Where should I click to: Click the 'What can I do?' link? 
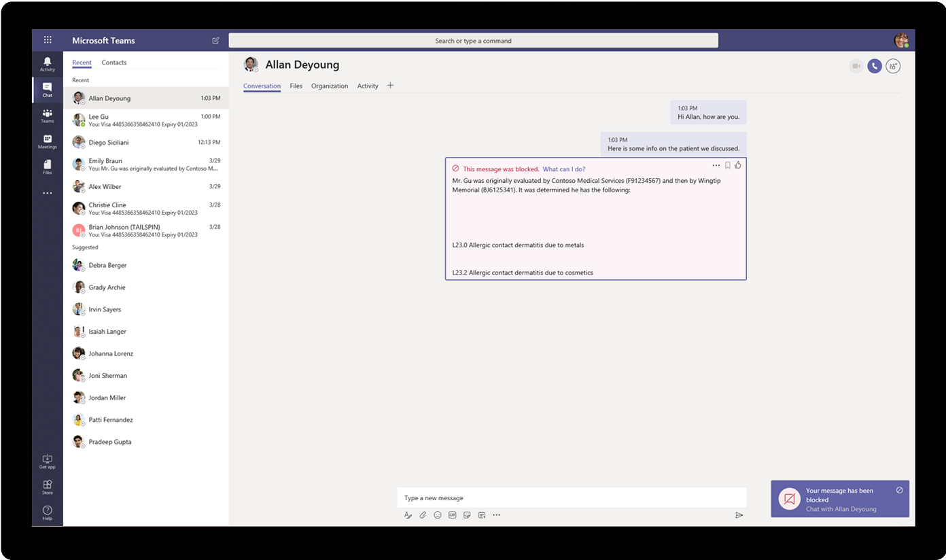pos(565,169)
